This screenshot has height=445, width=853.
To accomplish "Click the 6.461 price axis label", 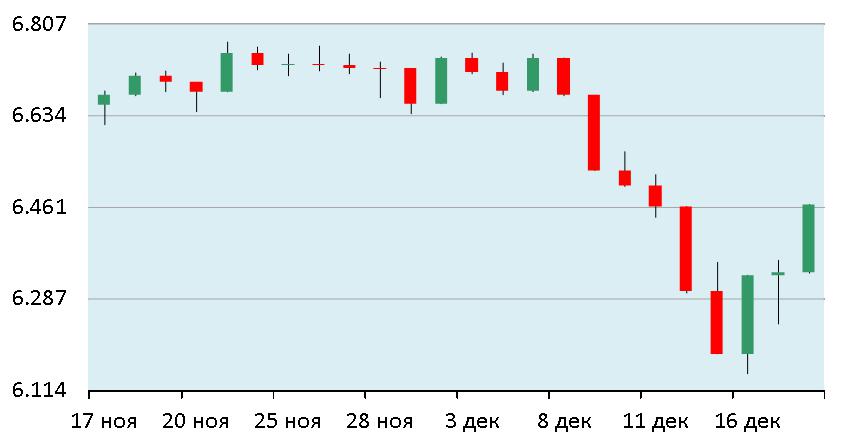I will click(x=37, y=207).
